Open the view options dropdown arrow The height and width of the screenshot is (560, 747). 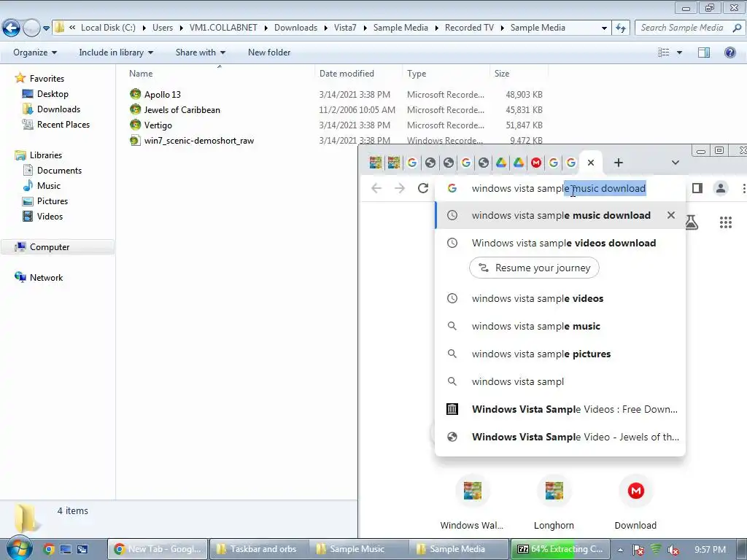(679, 52)
